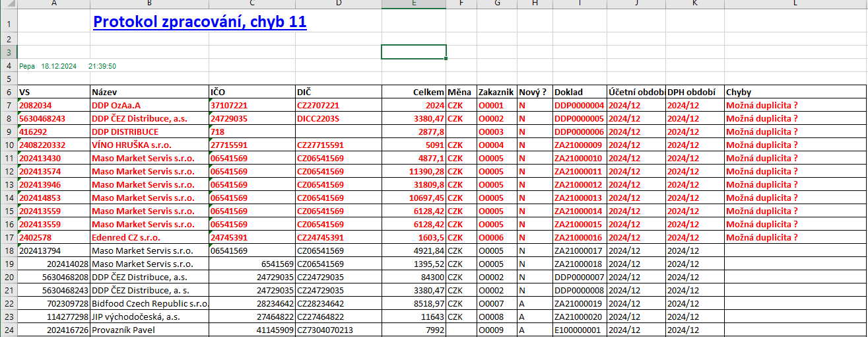Click the 'DIČ' header cell
This screenshot has height=337, width=868.
[x=338, y=92]
